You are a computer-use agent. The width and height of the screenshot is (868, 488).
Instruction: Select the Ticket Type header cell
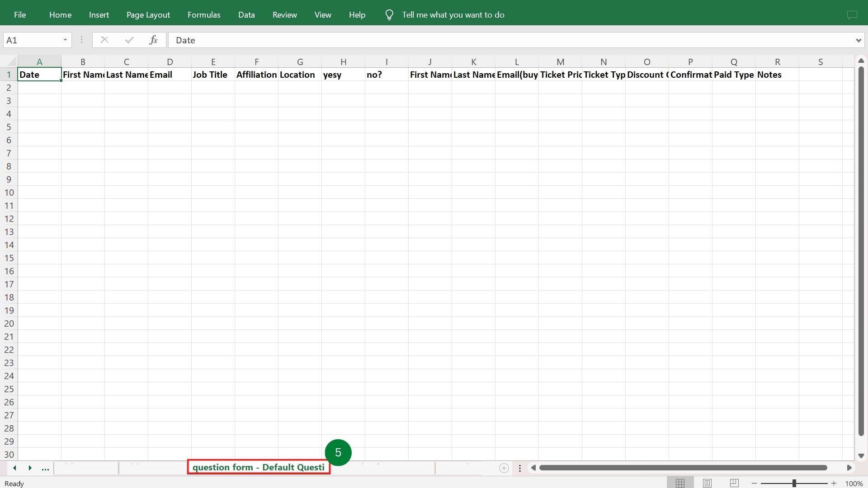[x=604, y=75]
